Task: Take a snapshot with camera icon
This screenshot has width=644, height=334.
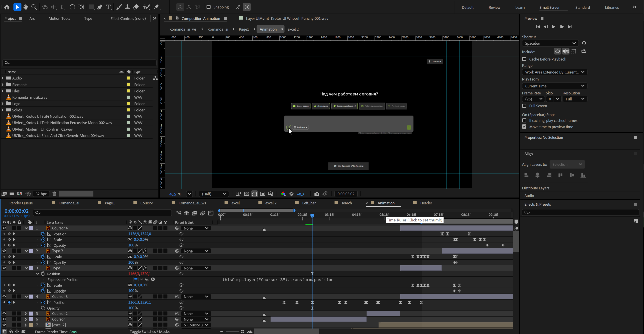Action: tap(317, 194)
